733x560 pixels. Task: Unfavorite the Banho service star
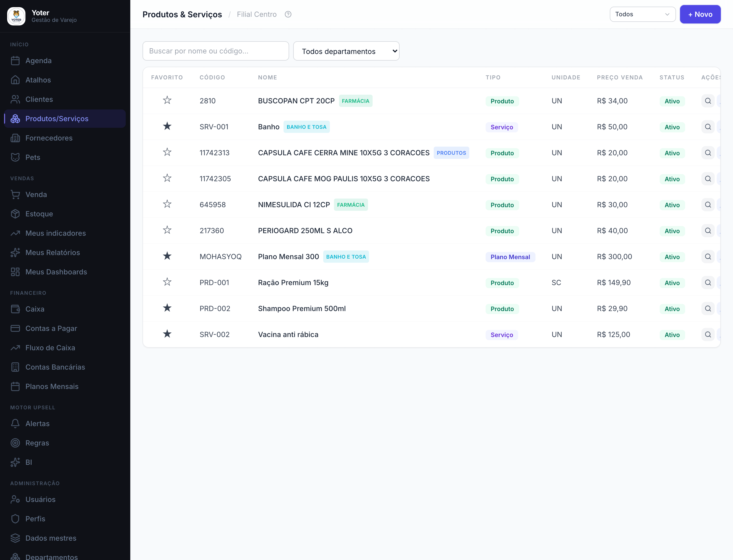click(167, 126)
